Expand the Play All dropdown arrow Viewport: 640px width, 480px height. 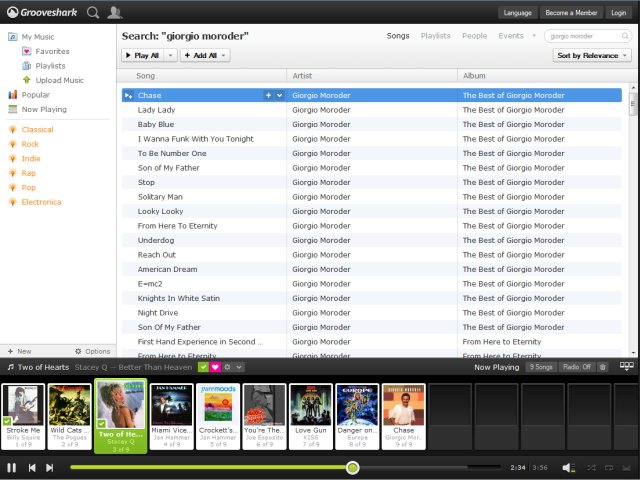(x=170, y=56)
